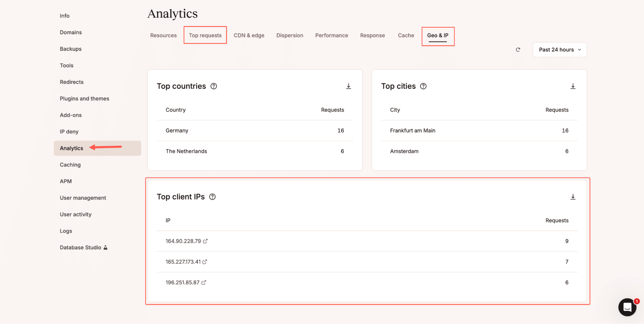Click IP address 165.227.173.41 in the table

[x=183, y=262]
